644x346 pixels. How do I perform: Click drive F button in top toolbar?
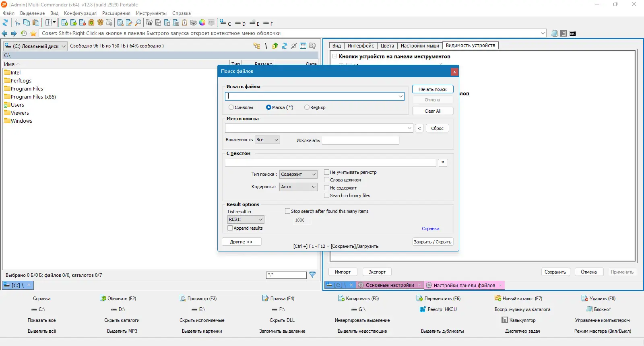click(268, 23)
